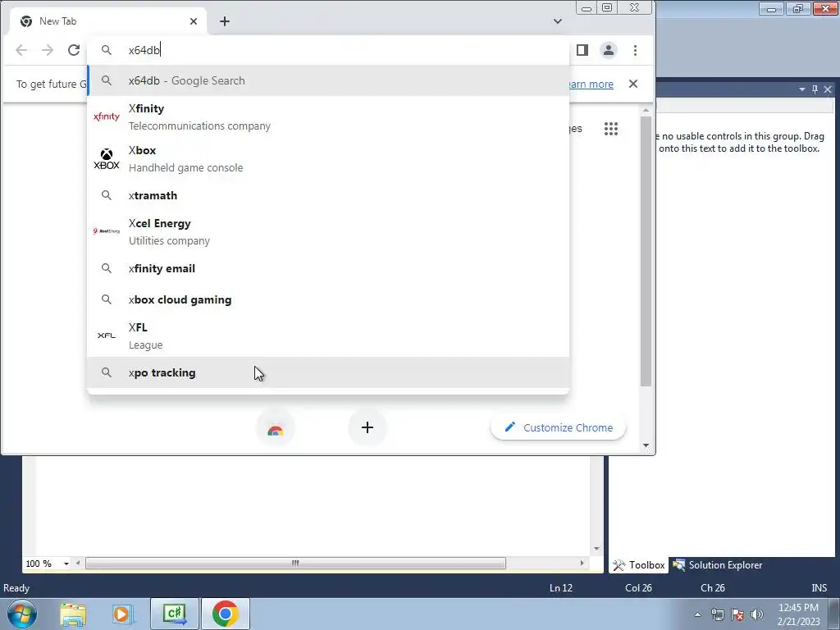Click the INS status bar indicator
The image size is (840, 630).
click(819, 587)
